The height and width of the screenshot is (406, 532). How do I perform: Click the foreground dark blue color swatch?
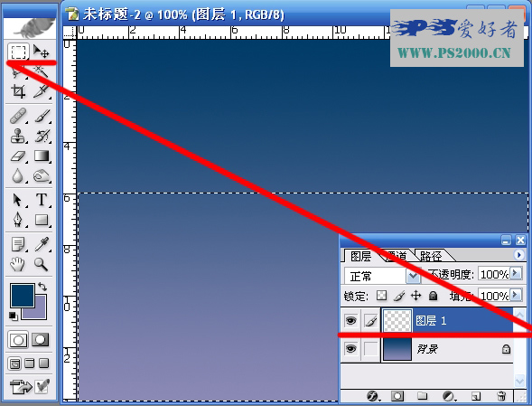pyautogui.click(x=23, y=296)
